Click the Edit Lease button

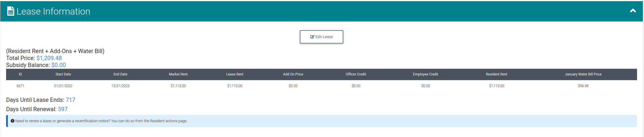point(322,37)
